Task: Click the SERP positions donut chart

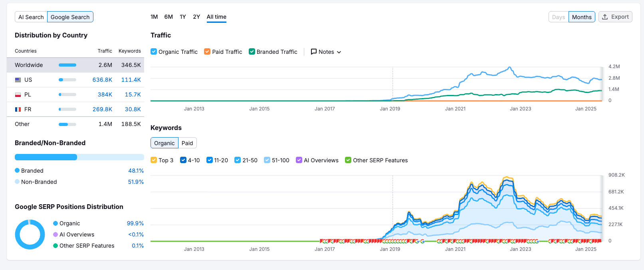Action: click(30, 235)
